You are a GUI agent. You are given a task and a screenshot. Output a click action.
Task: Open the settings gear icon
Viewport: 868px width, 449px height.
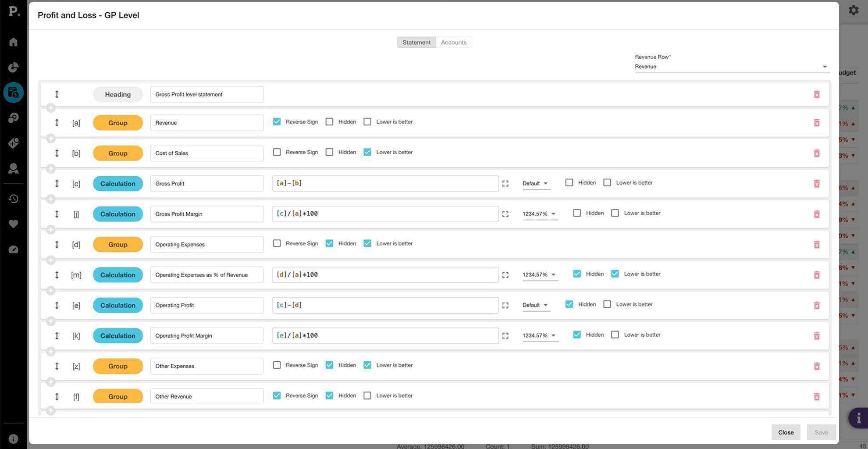pyautogui.click(x=853, y=10)
